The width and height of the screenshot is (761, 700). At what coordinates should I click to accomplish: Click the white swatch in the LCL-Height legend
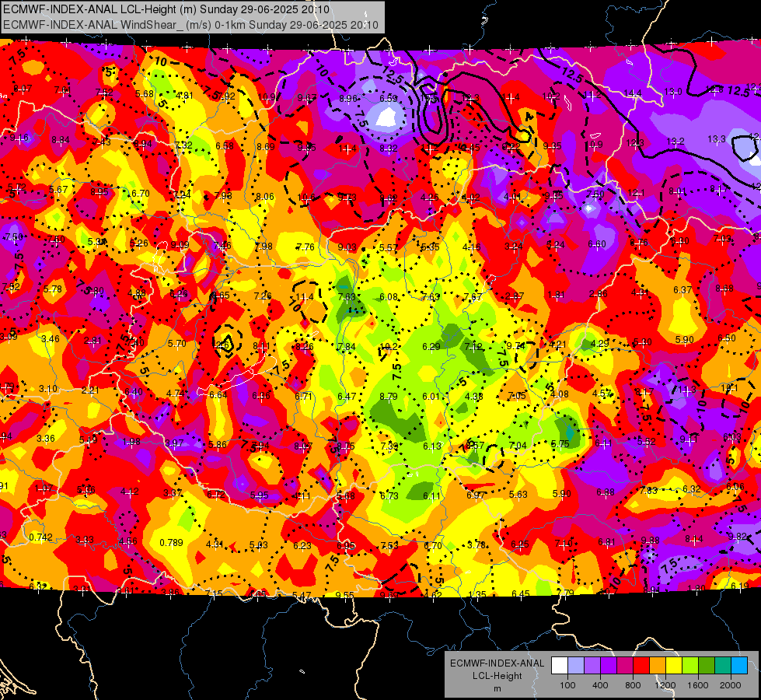tap(560, 666)
